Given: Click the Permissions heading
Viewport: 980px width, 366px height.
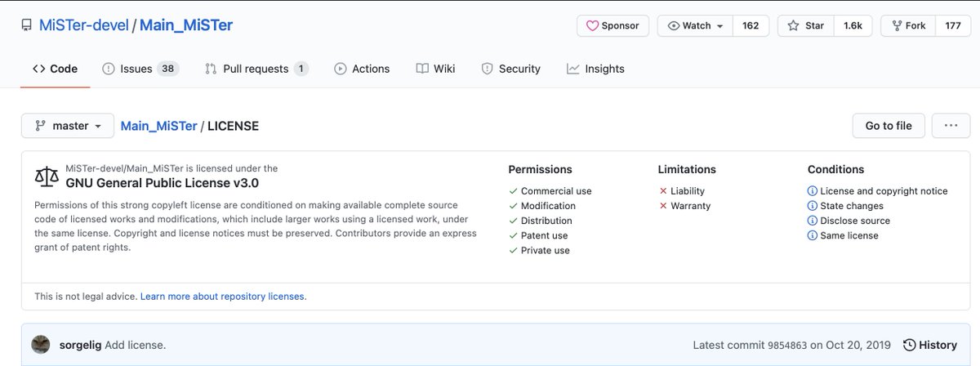Looking at the screenshot, I should click(x=540, y=169).
